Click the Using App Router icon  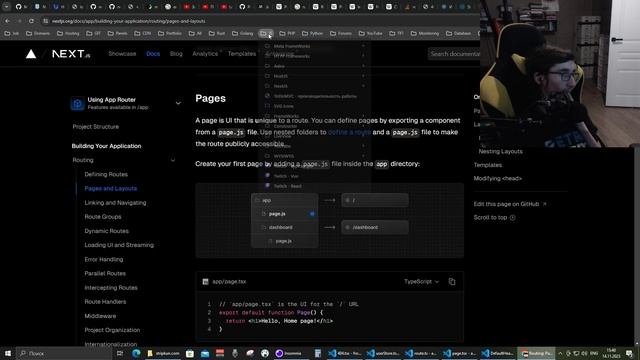click(x=77, y=103)
